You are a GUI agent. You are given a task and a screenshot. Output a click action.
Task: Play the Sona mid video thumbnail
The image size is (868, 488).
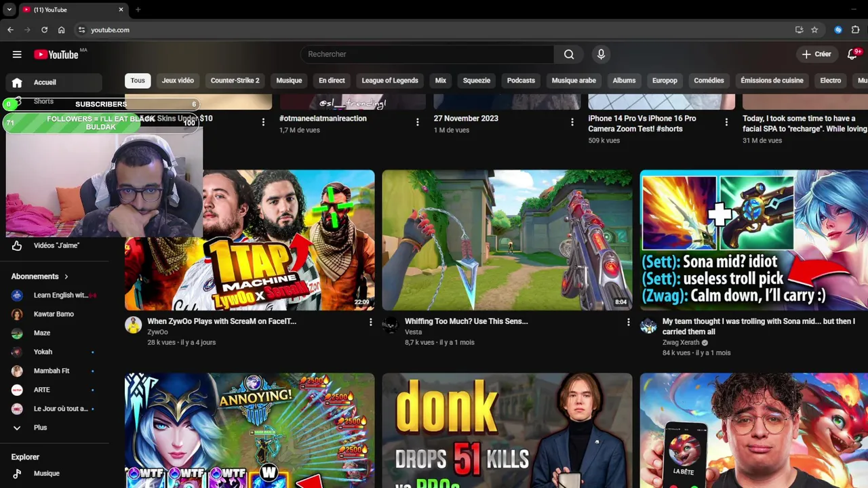(754, 240)
